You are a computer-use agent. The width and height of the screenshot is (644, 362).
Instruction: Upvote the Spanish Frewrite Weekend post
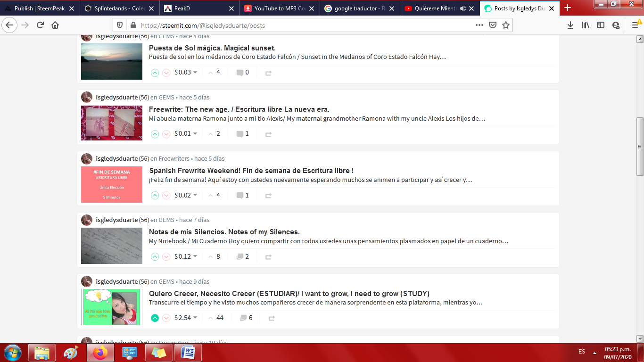(155, 195)
